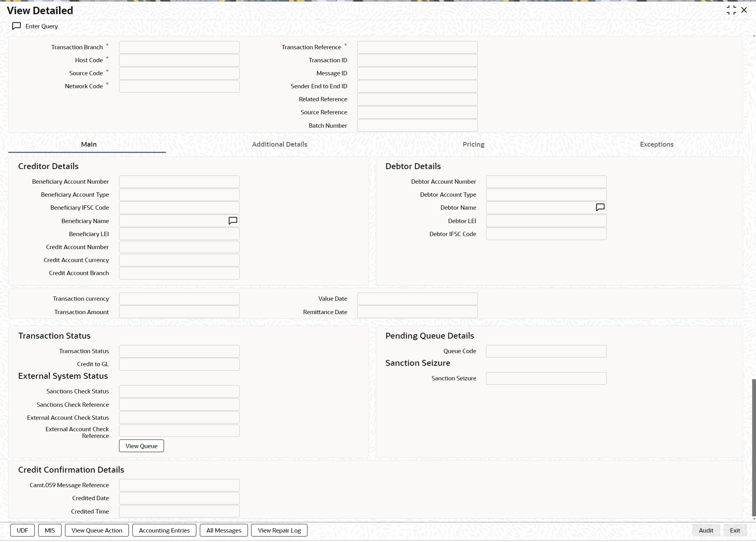Click the View Queue button

click(142, 446)
